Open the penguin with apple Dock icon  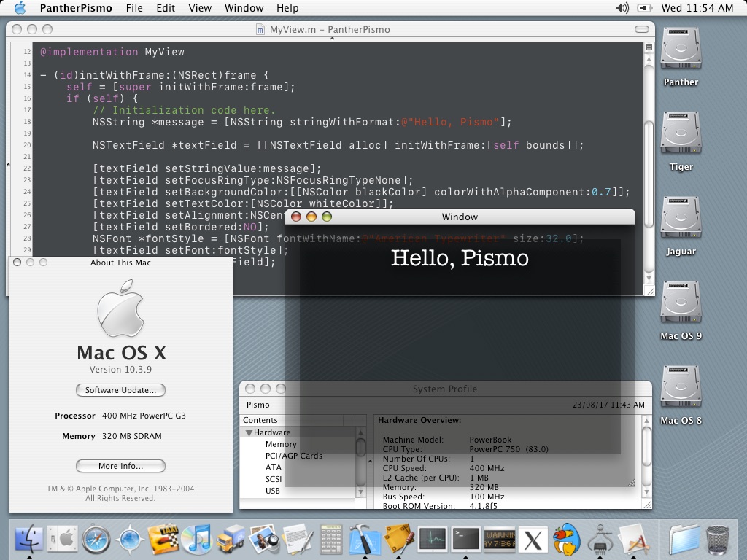coord(566,539)
